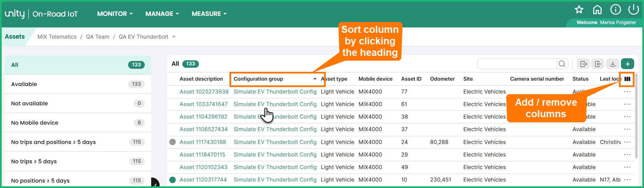
Task: Open row menu for Asset 1033741647
Action: click(x=627, y=104)
